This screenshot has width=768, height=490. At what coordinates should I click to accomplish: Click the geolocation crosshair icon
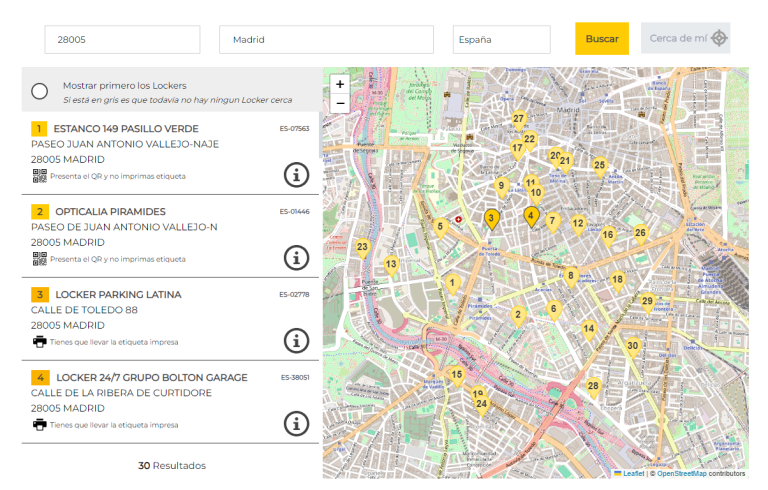click(719, 38)
